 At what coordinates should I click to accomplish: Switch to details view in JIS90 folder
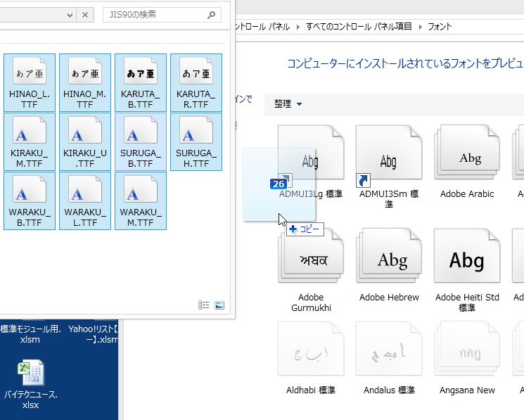(x=203, y=305)
